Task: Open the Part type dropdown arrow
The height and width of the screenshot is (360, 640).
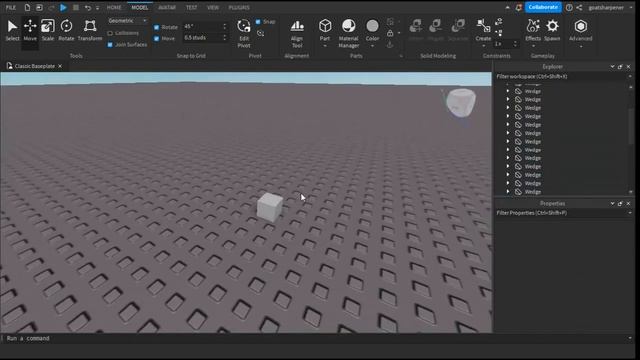Action: (x=325, y=46)
